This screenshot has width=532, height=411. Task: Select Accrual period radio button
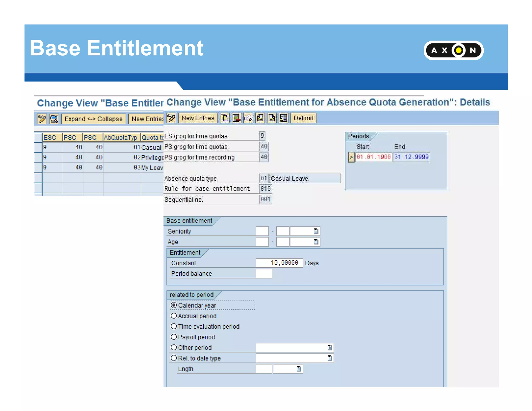click(174, 316)
